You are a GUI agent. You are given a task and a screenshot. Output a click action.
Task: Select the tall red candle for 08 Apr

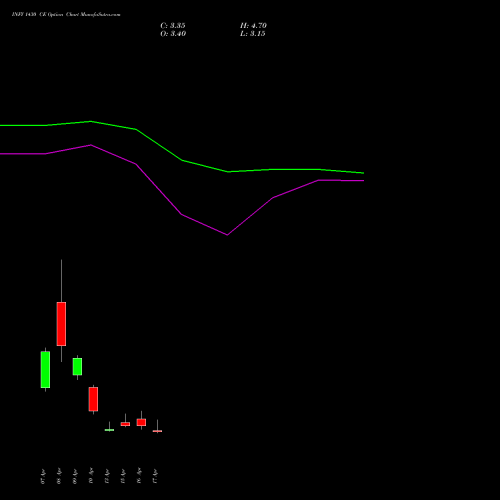[x=61, y=324]
